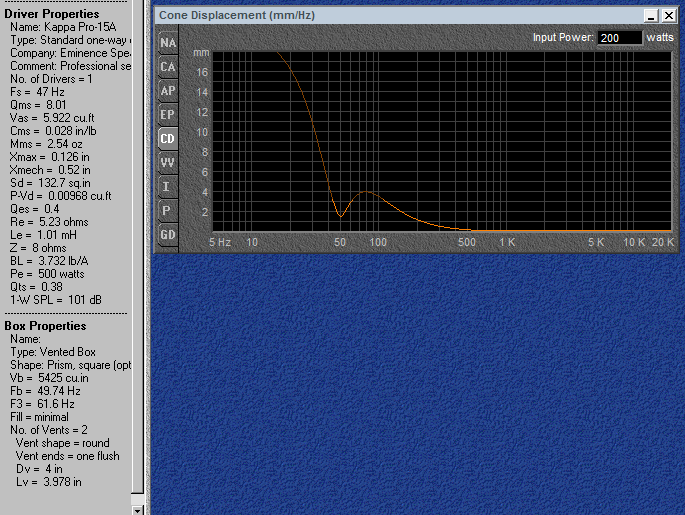Click the 'Dv = 4 in' line

click(x=39, y=469)
